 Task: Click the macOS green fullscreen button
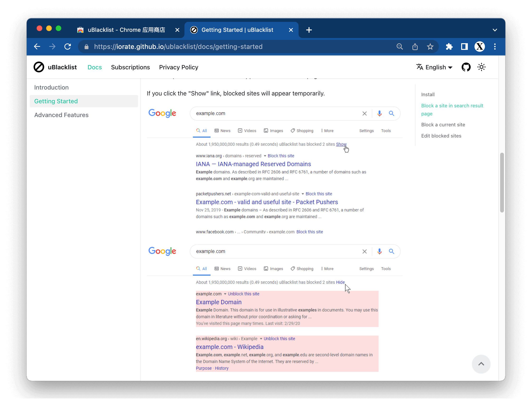coord(58,28)
